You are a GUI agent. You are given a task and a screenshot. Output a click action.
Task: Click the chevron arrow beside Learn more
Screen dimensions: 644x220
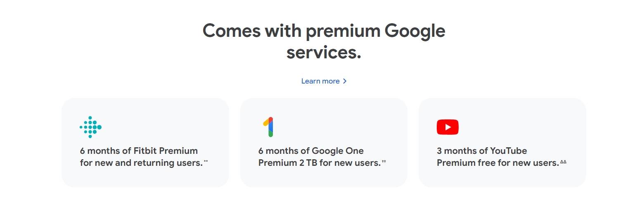pyautogui.click(x=345, y=81)
